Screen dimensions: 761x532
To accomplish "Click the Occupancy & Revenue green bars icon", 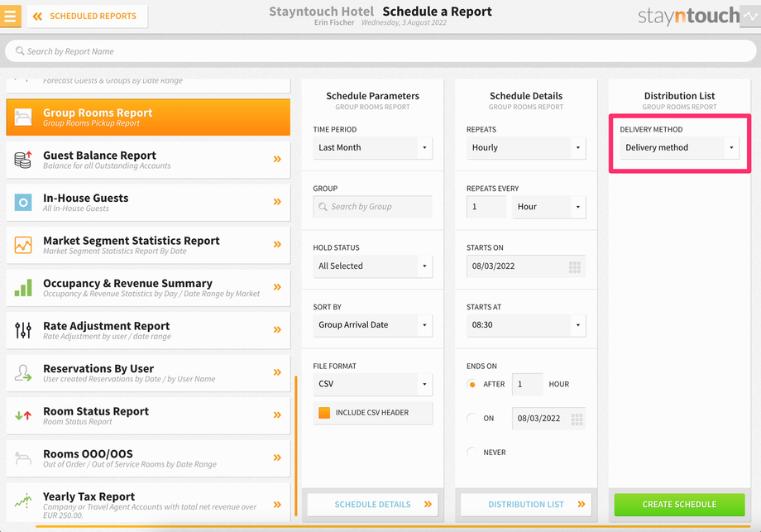I will (23, 287).
